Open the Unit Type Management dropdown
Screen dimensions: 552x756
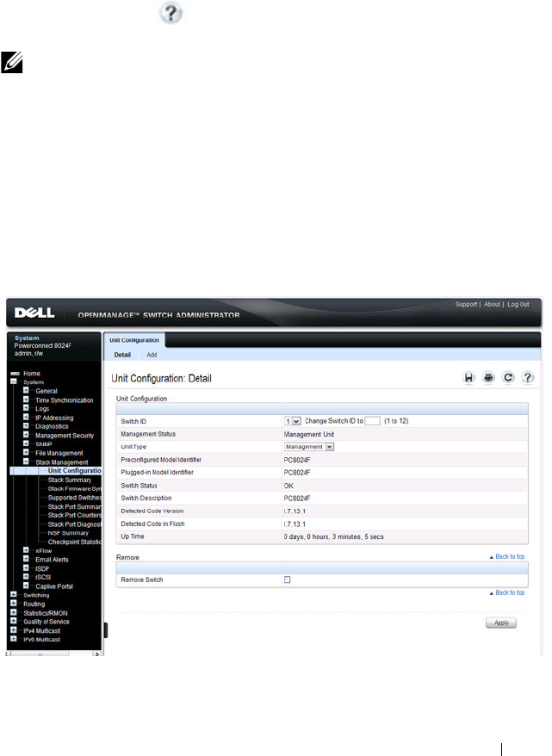308,447
